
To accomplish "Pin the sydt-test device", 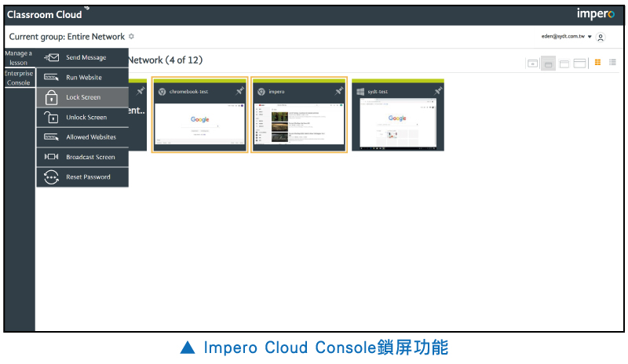I will point(437,92).
